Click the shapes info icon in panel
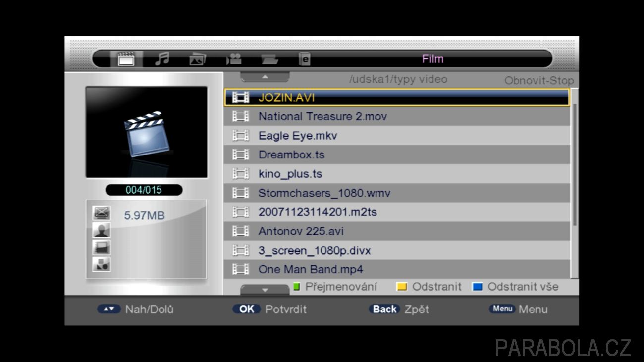 pyautogui.click(x=102, y=264)
